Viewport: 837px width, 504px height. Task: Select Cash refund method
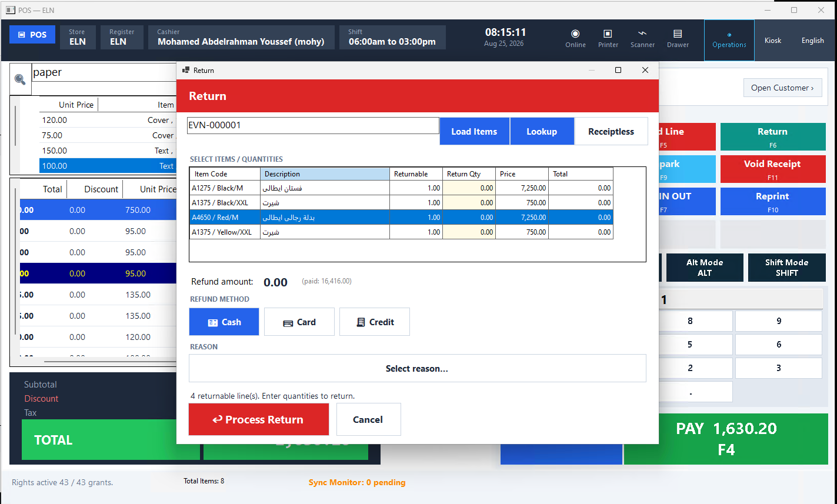pyautogui.click(x=224, y=322)
